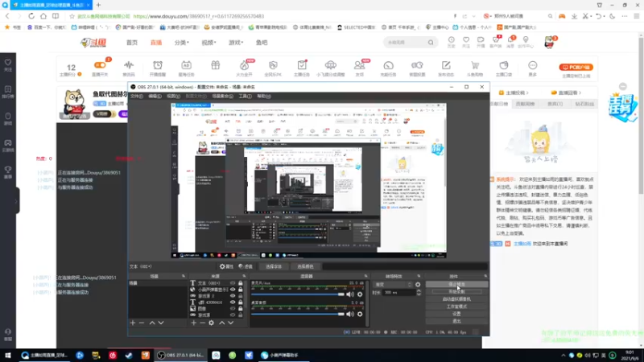644x362 pixels.
Task: Open OBS 文件 menu
Action: 136,96
